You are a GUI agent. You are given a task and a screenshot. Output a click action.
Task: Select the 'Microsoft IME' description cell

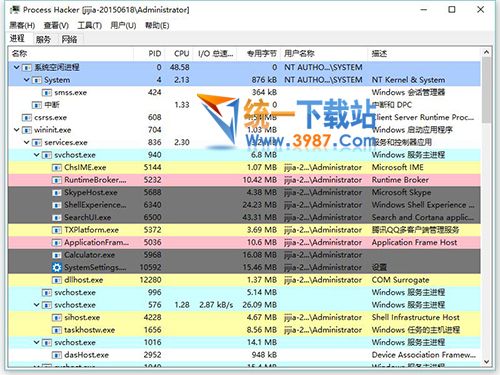[x=398, y=167]
